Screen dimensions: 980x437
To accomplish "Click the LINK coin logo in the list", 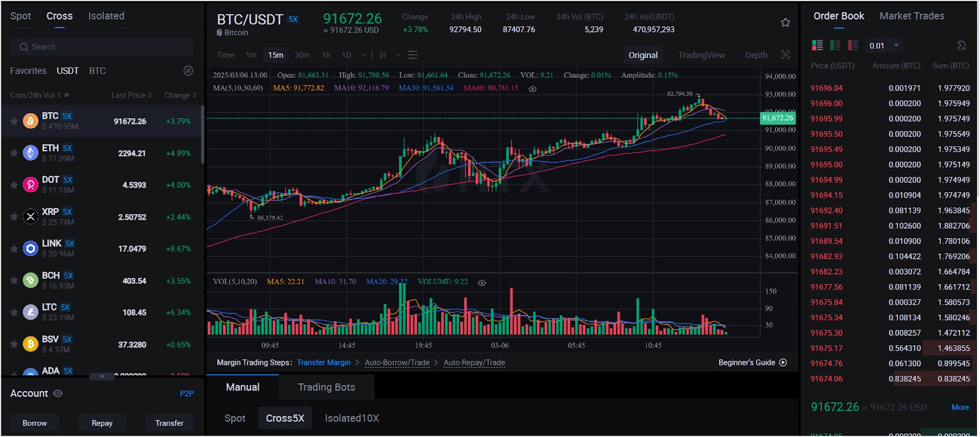I will 31,248.
